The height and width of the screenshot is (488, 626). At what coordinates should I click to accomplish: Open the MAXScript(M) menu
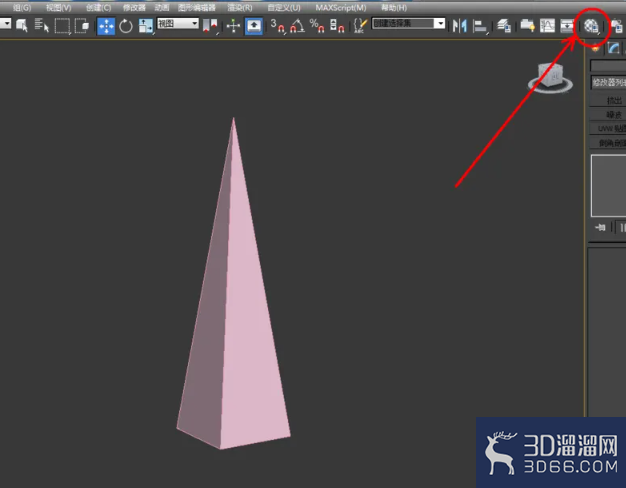coord(341,8)
